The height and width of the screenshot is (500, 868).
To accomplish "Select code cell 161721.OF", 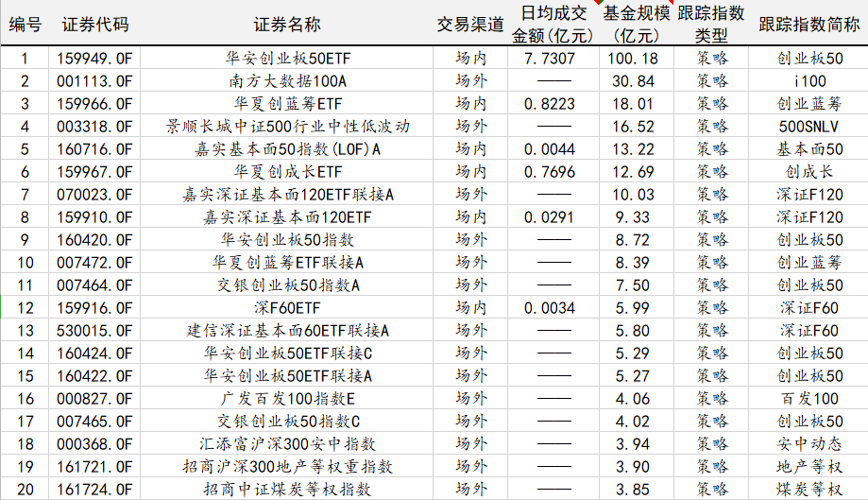I will (94, 467).
